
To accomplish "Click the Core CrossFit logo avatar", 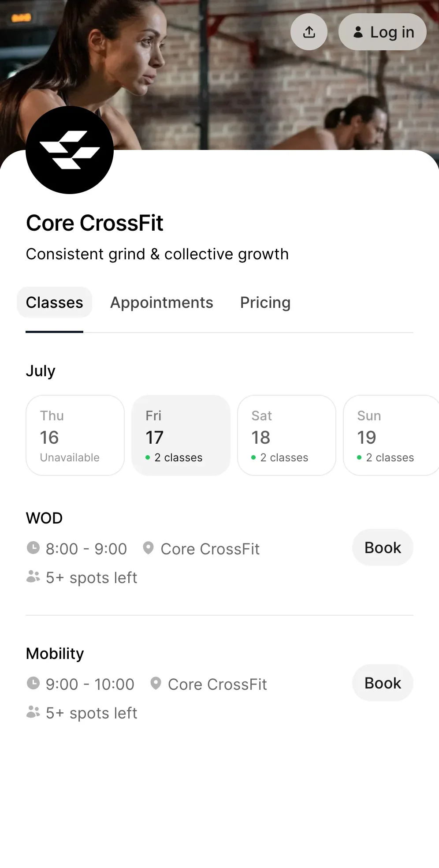I will [70, 150].
